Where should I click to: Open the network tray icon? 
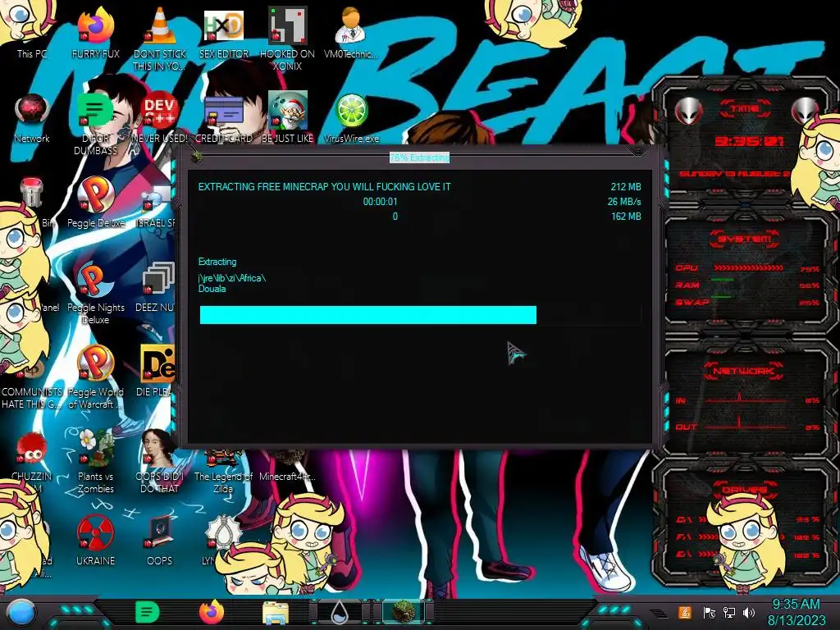click(x=729, y=612)
